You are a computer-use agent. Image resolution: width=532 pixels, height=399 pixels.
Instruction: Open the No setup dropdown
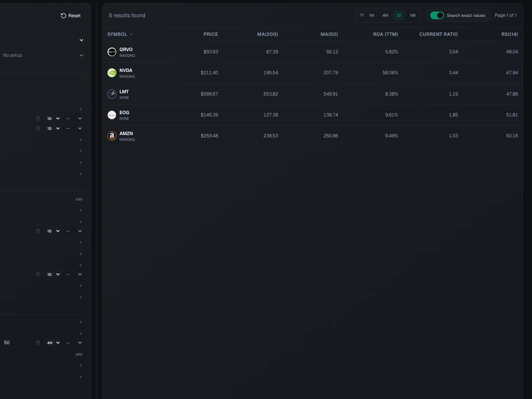(43, 55)
